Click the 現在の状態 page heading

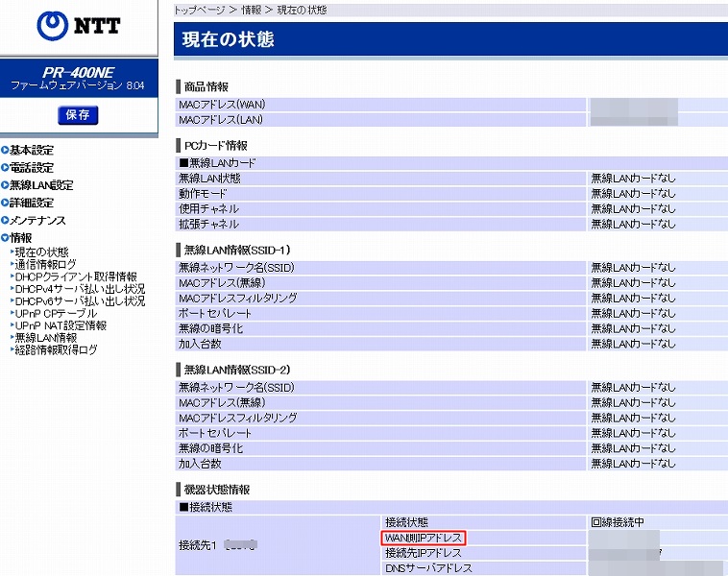[x=228, y=39]
